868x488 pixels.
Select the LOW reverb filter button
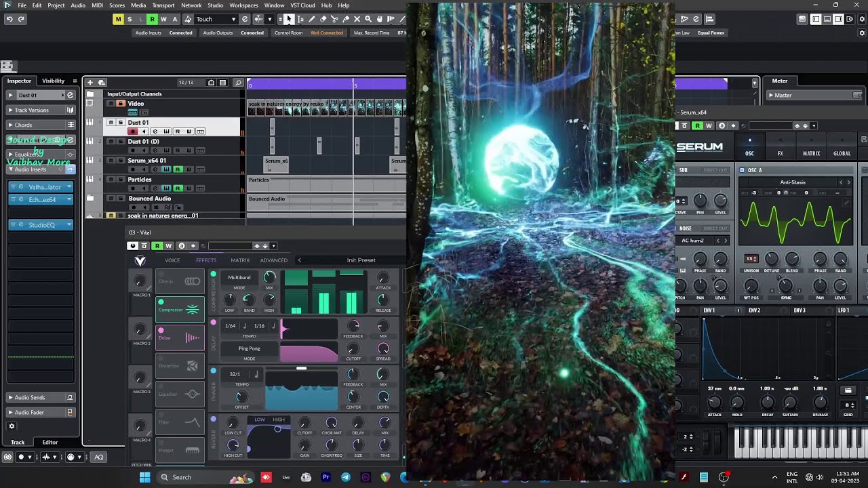(260, 420)
